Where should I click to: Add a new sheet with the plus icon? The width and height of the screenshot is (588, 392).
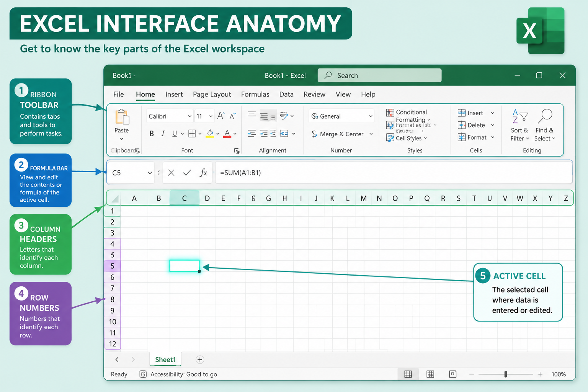click(200, 359)
